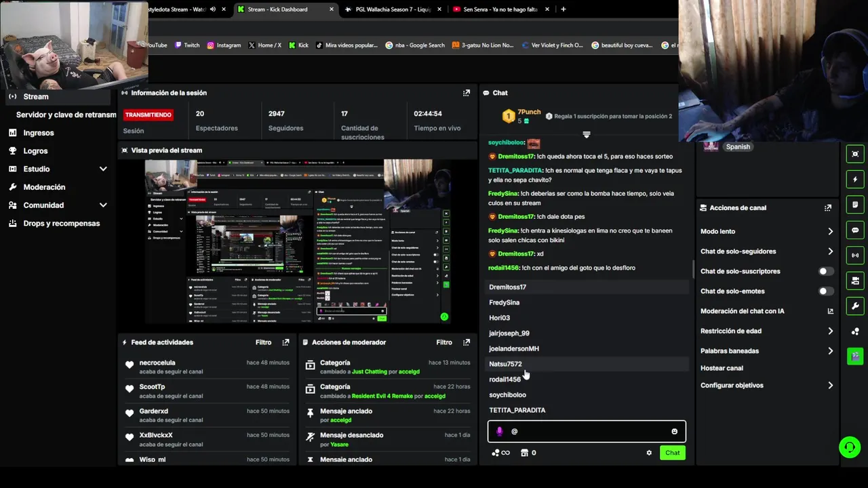The image size is (868, 488).
Task: Expand the Comunidad sidebar section
Action: click(x=103, y=205)
